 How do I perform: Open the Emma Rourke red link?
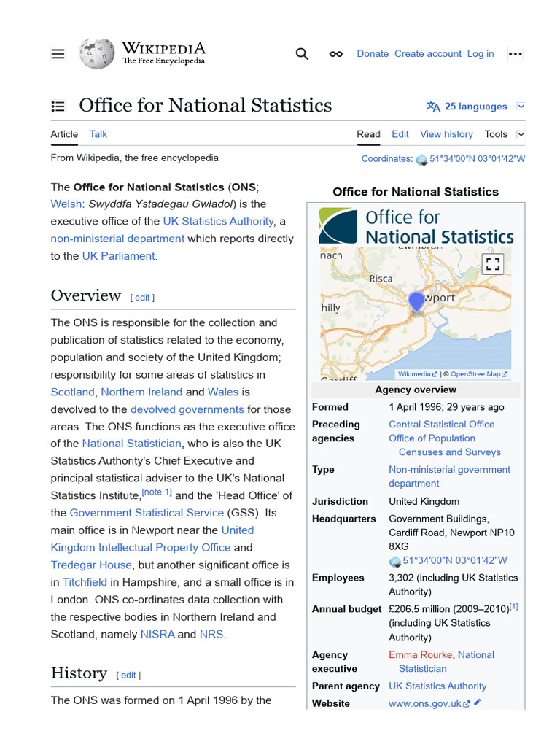tap(421, 655)
